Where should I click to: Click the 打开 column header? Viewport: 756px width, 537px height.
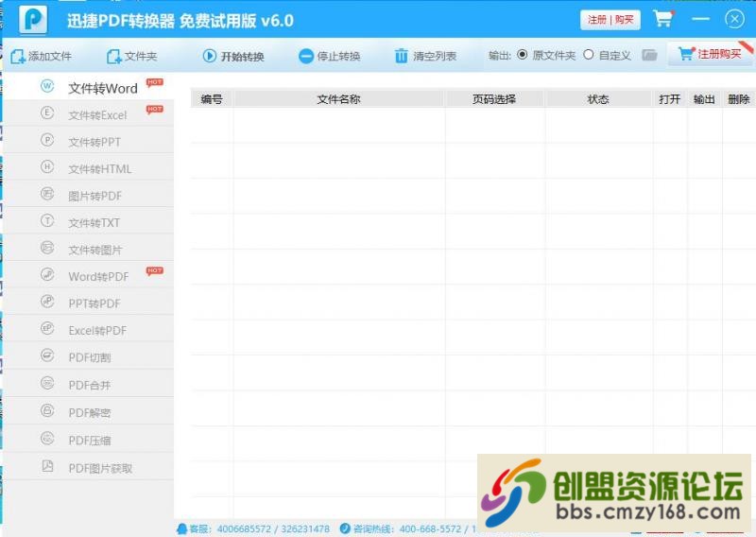coord(670,99)
